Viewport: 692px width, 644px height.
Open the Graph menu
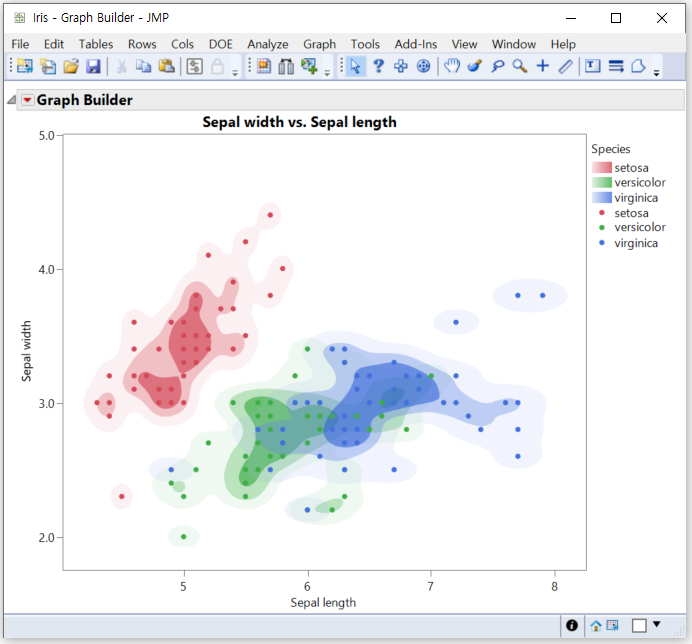320,44
